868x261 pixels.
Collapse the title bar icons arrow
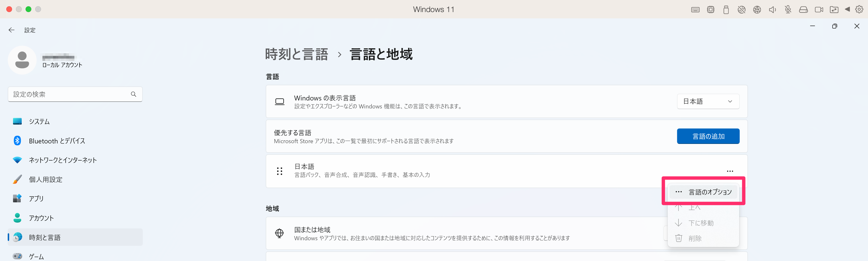(x=847, y=9)
